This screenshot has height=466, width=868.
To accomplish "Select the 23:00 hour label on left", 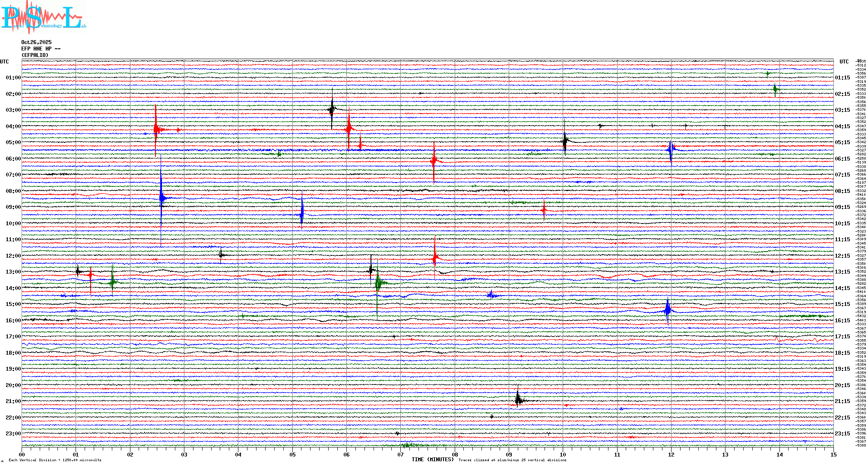I will tap(13, 434).
